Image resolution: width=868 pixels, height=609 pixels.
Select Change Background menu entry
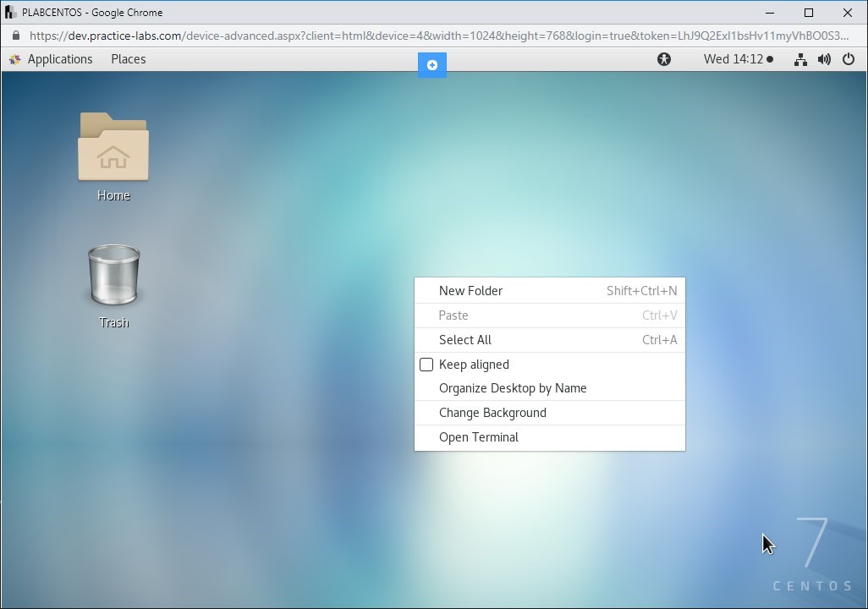(492, 413)
